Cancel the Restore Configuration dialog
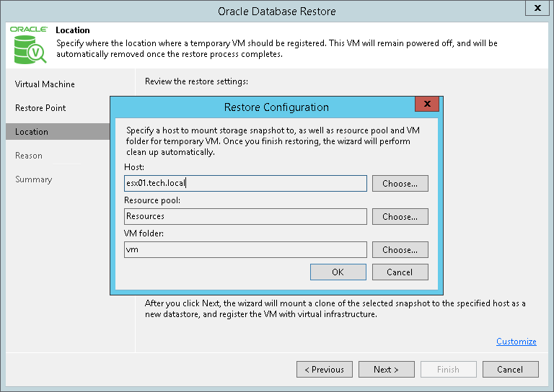Image resolution: width=554 pixels, height=392 pixels. click(x=400, y=272)
